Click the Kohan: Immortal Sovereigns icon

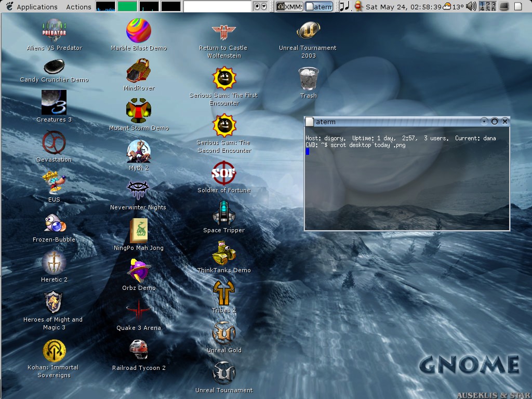54,351
